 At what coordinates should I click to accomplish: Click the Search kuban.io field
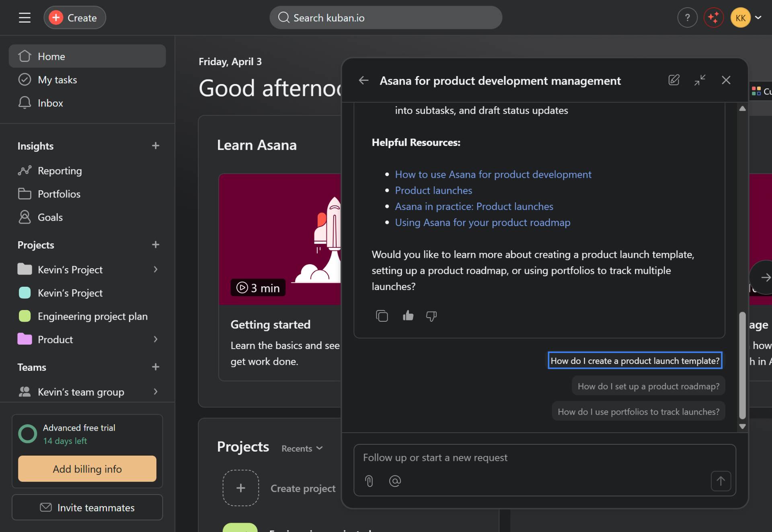pos(386,18)
